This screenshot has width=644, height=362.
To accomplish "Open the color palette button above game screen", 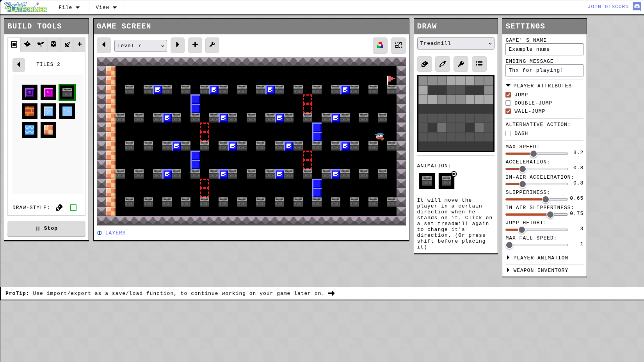I will (x=380, y=45).
